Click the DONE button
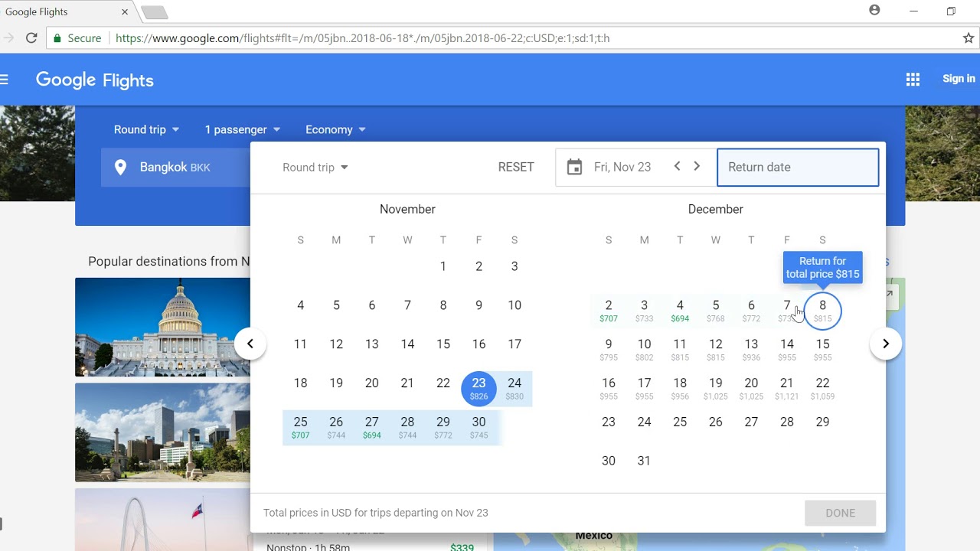Viewport: 980px width, 551px height. click(840, 513)
